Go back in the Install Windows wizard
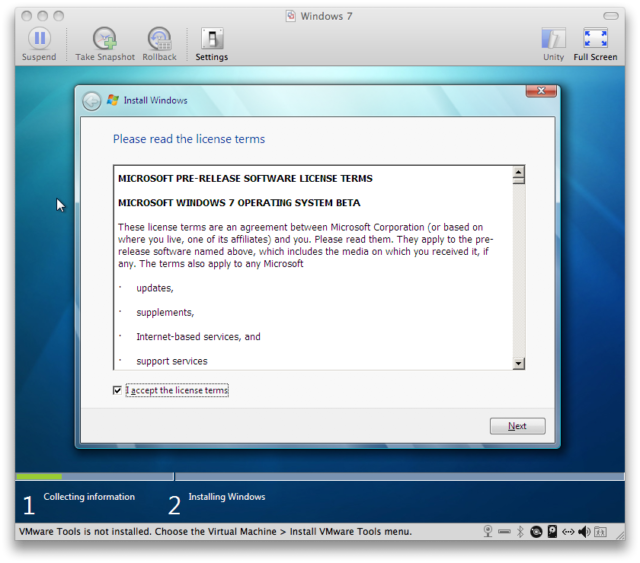Screen dimensions: 640x563 [x=91, y=101]
